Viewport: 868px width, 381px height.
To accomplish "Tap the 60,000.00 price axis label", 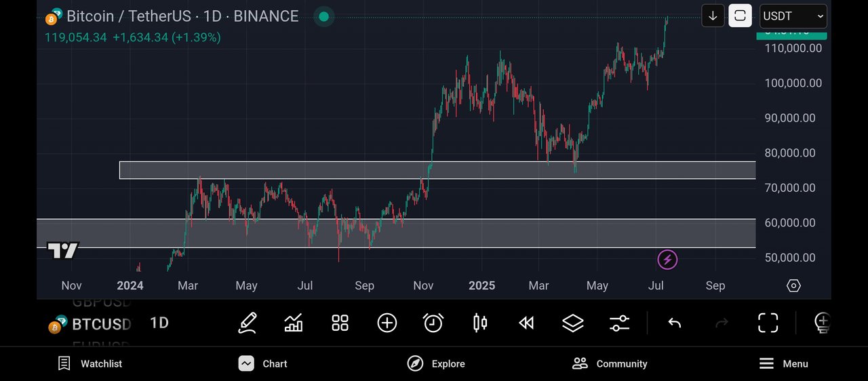I will [790, 223].
